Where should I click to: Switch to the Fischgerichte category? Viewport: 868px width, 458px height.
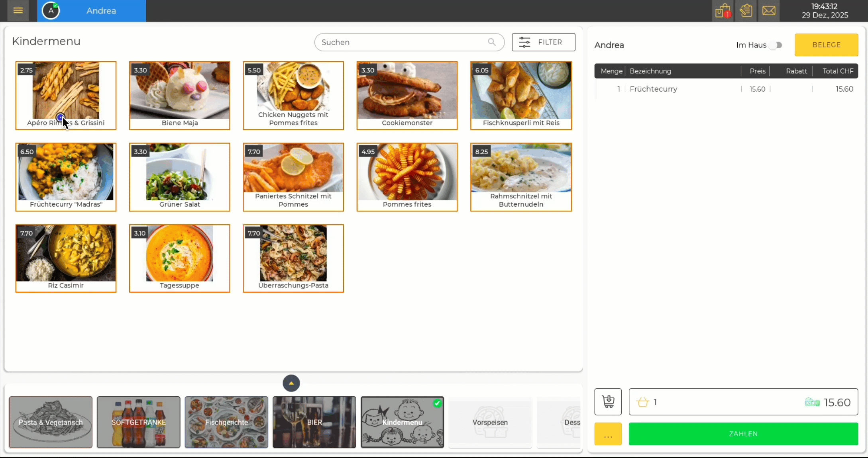[x=226, y=422]
